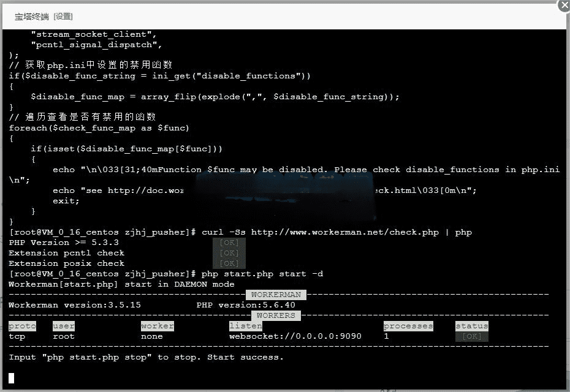The width and height of the screenshot is (570, 392).
Task: Click OK status in workers table
Action: pos(472,336)
